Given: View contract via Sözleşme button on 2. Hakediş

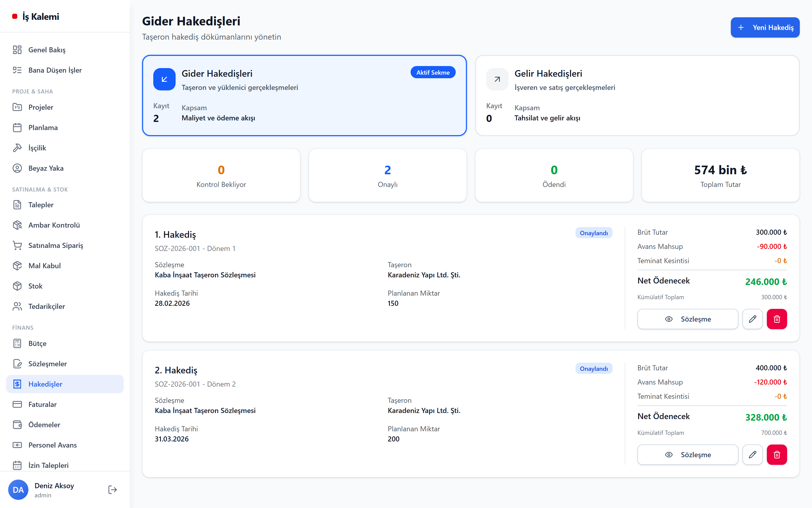Looking at the screenshot, I should pyautogui.click(x=687, y=455).
